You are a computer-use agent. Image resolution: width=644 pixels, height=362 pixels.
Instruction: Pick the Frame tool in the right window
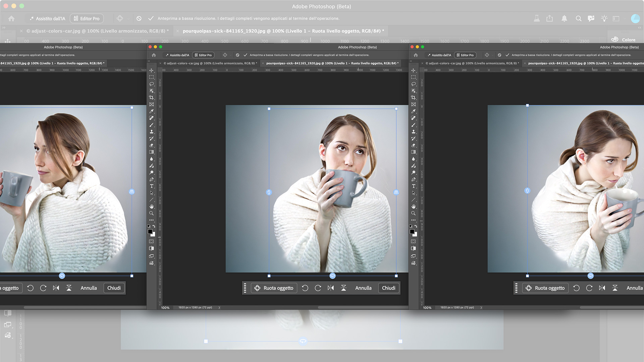(x=413, y=104)
